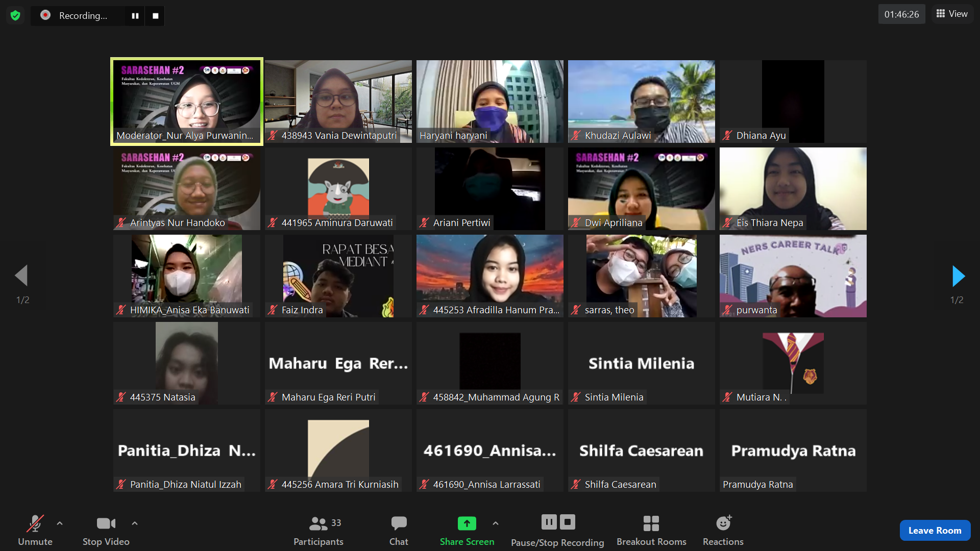Start sharing with Share Screen
980x551 pixels.
click(x=467, y=530)
